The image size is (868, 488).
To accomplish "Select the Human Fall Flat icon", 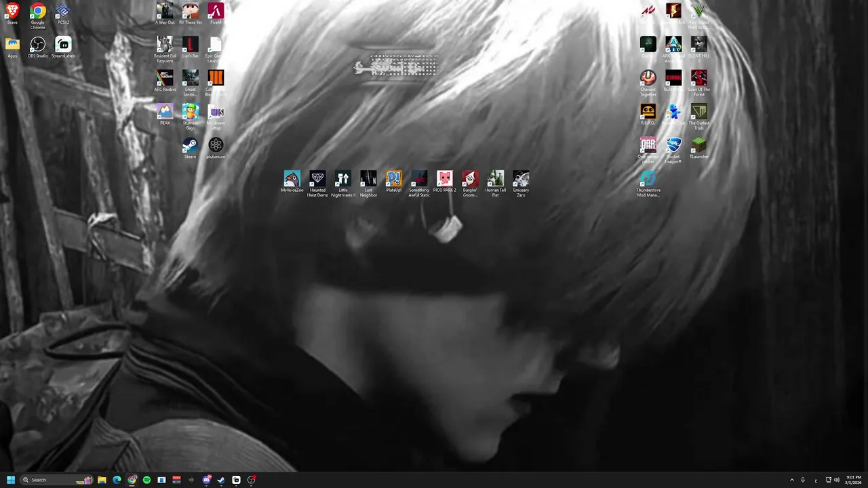I will 496,184.
